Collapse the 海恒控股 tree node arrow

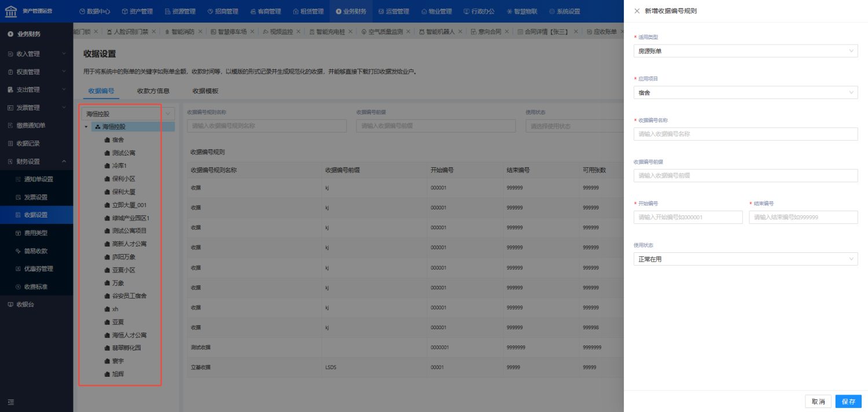(x=86, y=127)
